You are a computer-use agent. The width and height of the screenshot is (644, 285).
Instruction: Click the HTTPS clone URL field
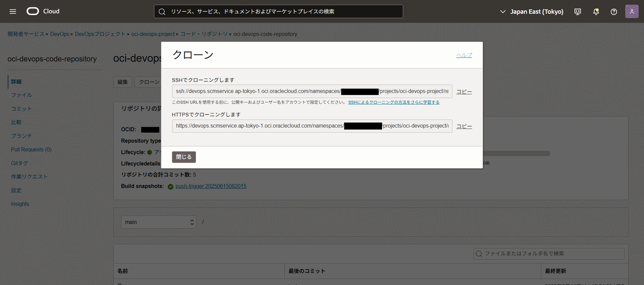click(312, 126)
